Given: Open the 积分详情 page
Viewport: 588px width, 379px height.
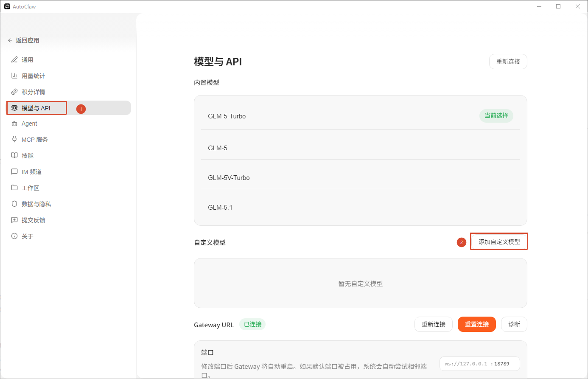Looking at the screenshot, I should point(69,92).
